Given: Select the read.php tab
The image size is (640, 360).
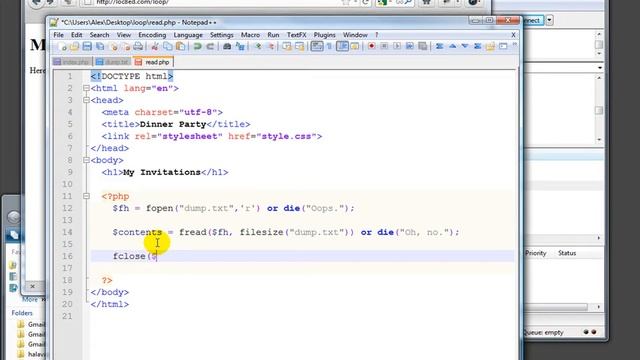Looking at the screenshot, I should click(x=153, y=62).
